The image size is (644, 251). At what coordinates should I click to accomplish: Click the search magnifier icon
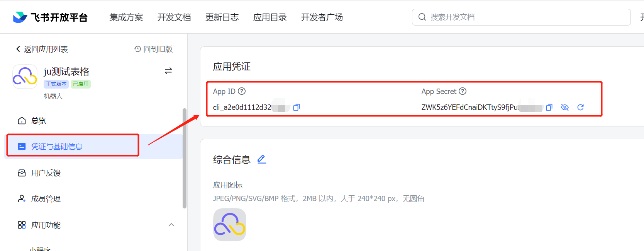pyautogui.click(x=422, y=17)
